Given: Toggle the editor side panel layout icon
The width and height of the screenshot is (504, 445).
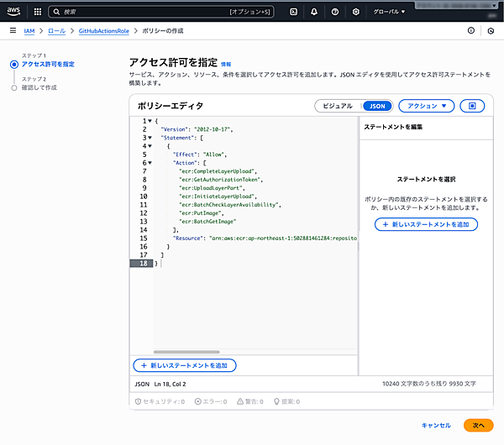Looking at the screenshot, I should (x=472, y=106).
